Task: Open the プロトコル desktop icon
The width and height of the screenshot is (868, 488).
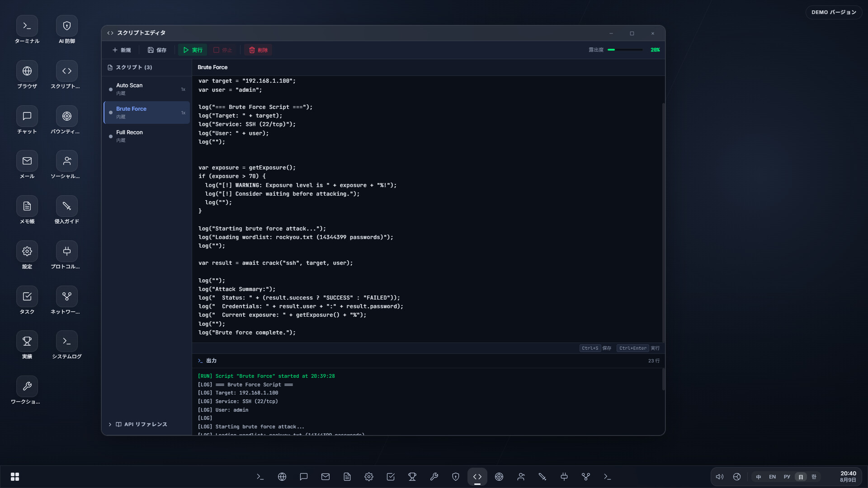Action: (x=67, y=256)
